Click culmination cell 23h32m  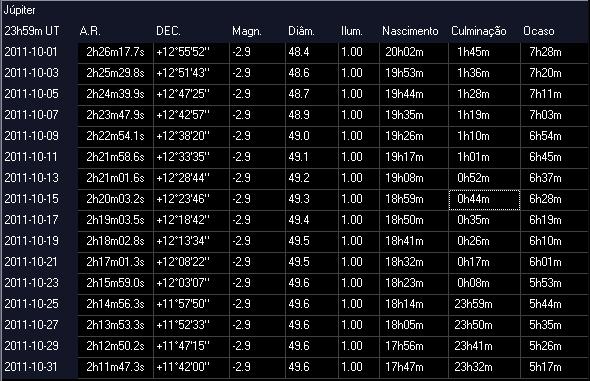[485, 367]
